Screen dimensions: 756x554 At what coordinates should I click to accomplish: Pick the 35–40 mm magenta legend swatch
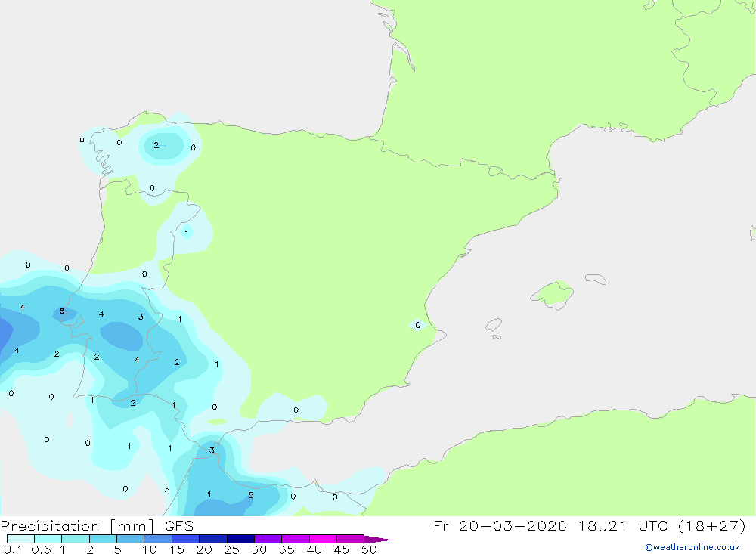tap(295, 539)
